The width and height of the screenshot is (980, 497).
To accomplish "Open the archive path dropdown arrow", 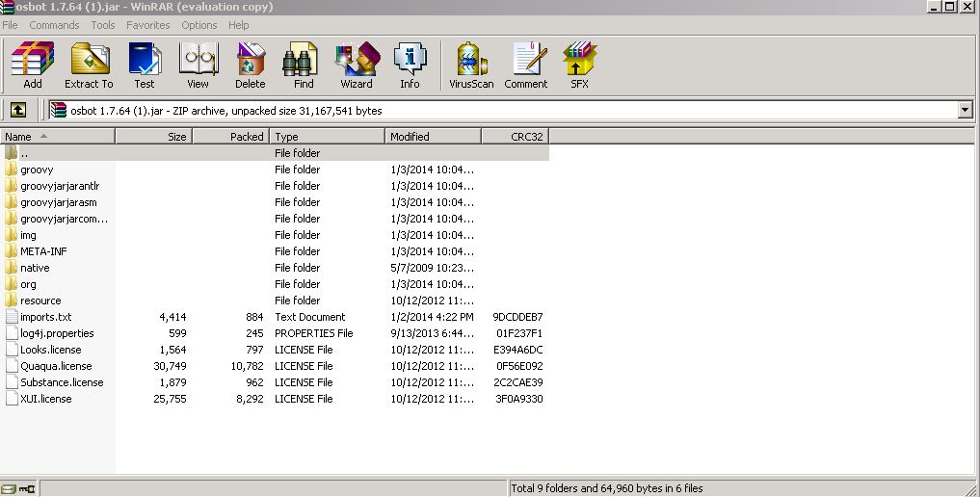I will tap(965, 111).
